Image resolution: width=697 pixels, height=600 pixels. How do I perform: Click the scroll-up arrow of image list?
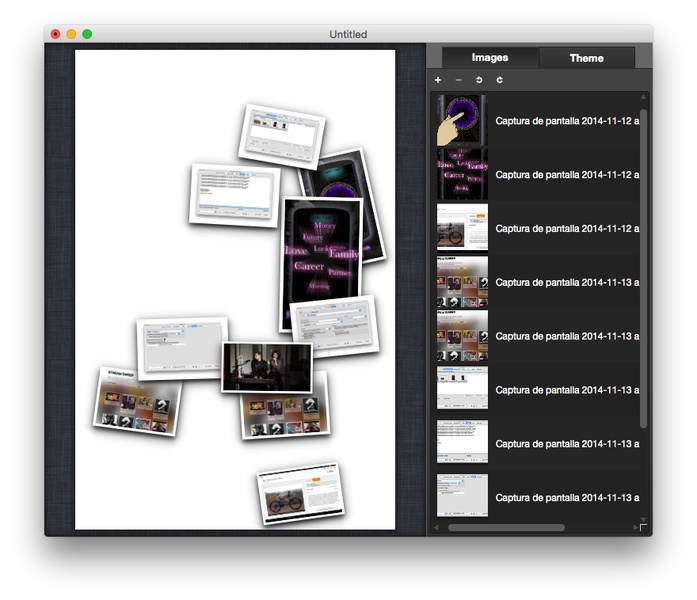(x=644, y=97)
